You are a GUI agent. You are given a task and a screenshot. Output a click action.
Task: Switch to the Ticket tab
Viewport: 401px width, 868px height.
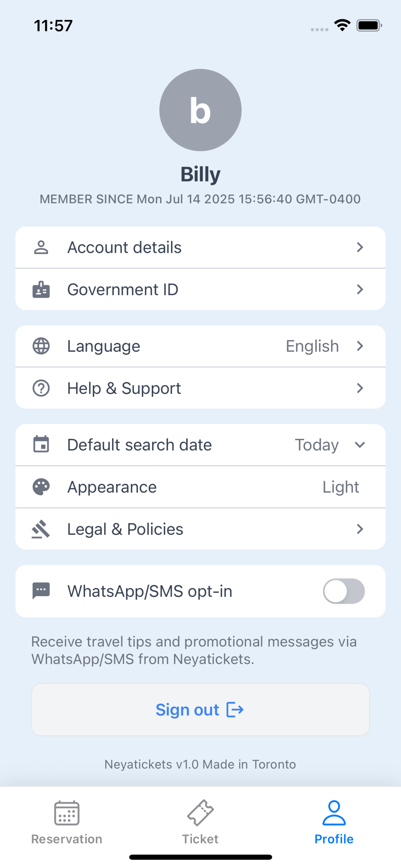[200, 821]
